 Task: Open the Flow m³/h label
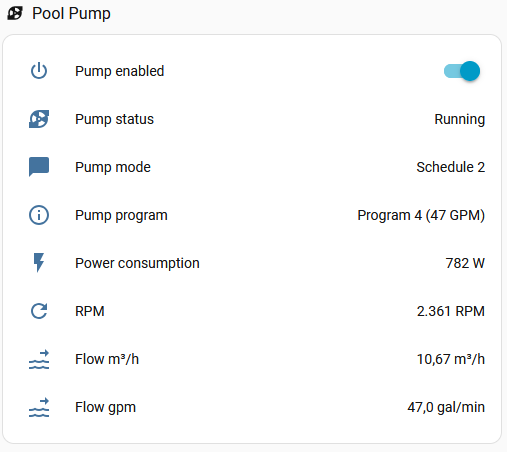click(x=107, y=359)
